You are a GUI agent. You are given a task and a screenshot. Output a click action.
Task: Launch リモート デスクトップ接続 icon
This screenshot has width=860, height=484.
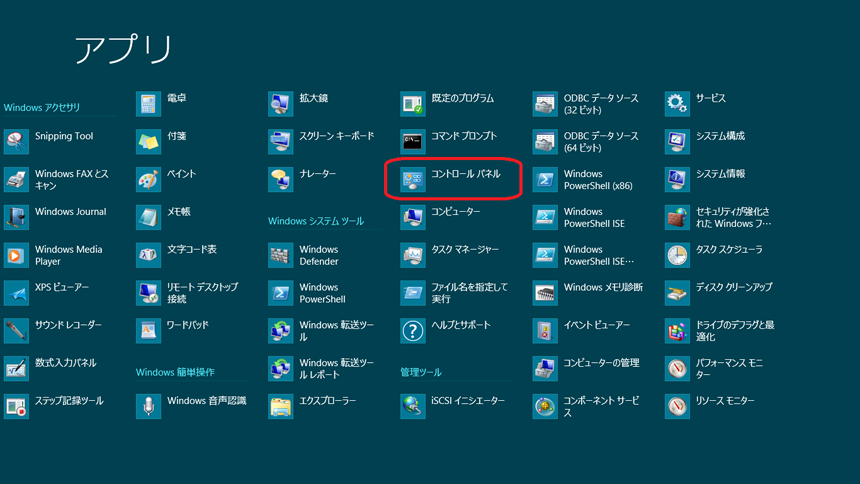pyautogui.click(x=148, y=293)
